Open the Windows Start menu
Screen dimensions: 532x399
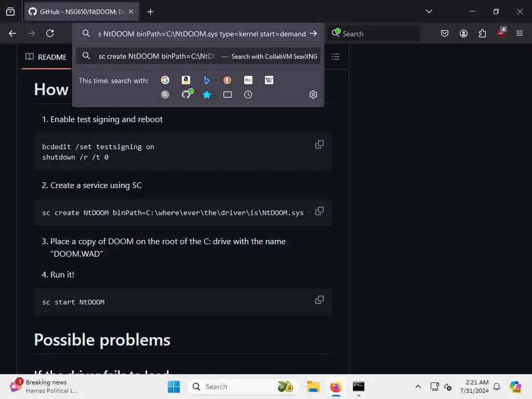pos(174,387)
